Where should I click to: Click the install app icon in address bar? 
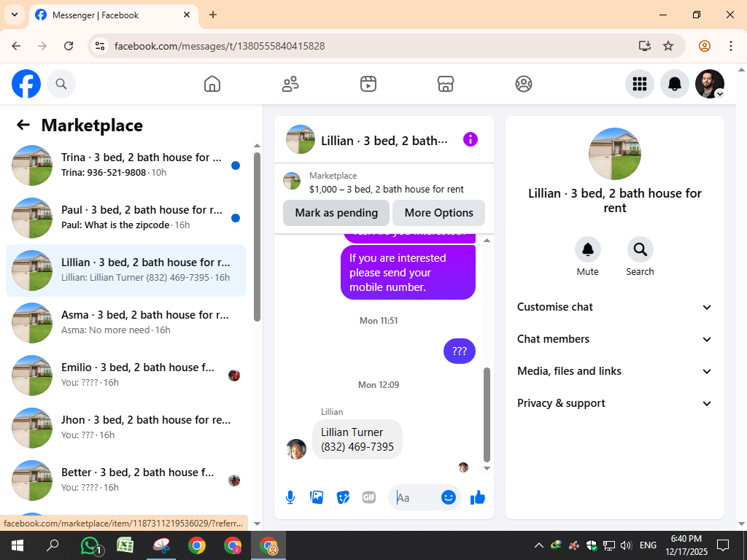click(645, 46)
